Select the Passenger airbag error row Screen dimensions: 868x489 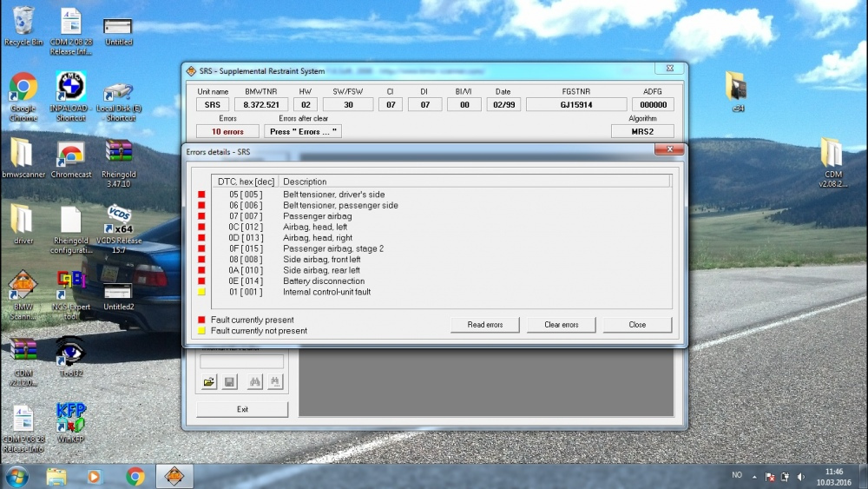click(x=317, y=216)
